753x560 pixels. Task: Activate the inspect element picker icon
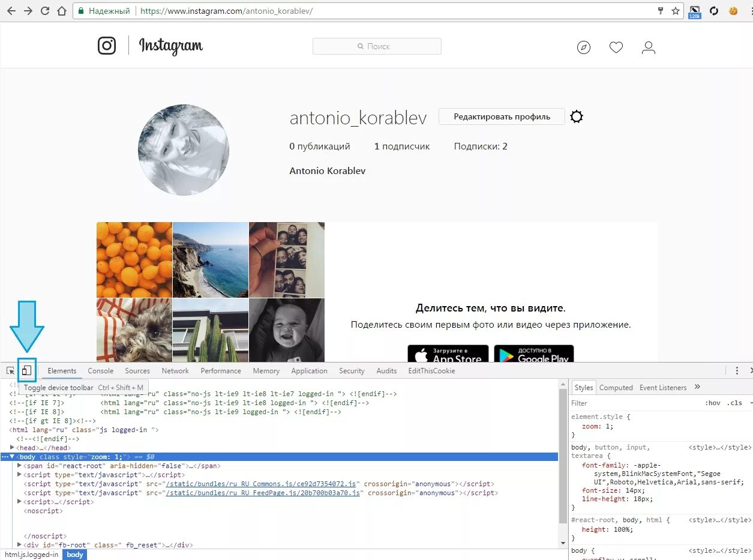click(11, 371)
